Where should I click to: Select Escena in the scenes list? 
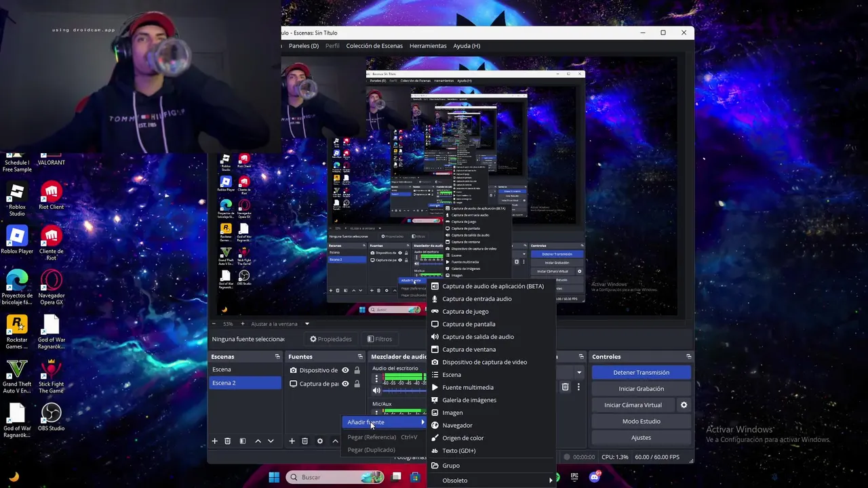click(245, 369)
